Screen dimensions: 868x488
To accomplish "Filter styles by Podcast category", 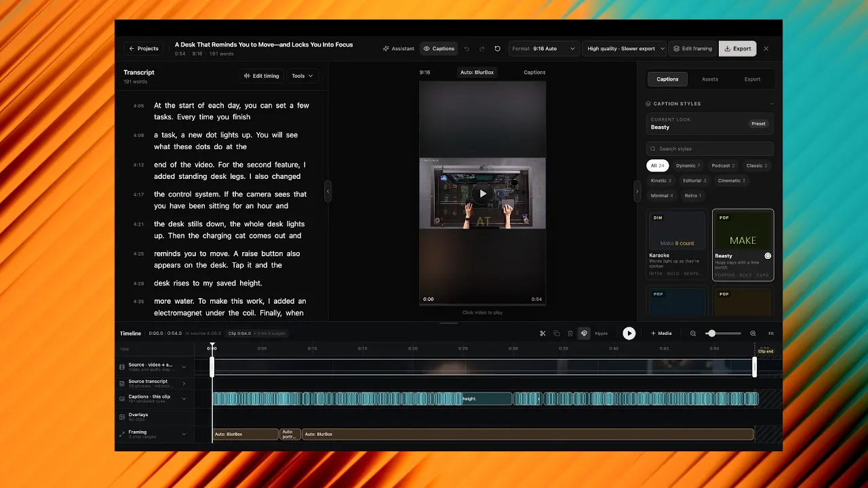I will click(x=723, y=165).
